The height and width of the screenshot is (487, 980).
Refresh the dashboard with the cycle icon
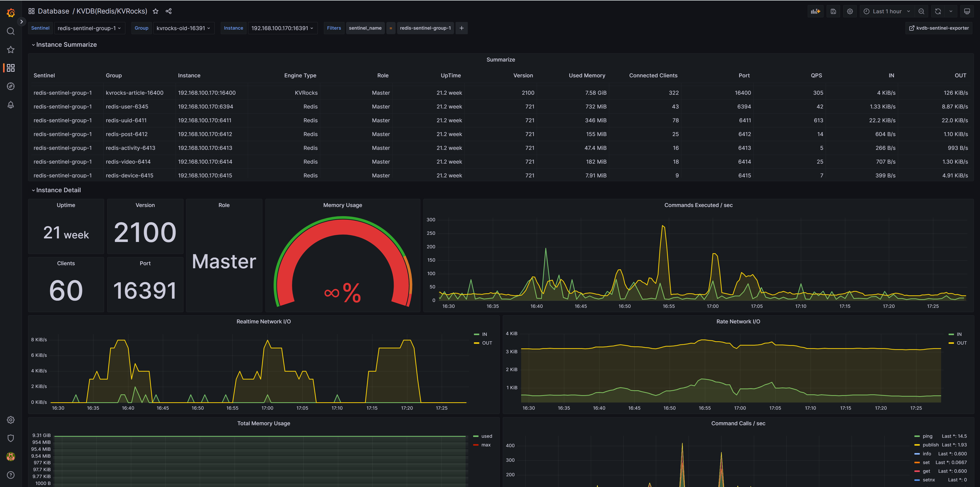click(x=938, y=11)
